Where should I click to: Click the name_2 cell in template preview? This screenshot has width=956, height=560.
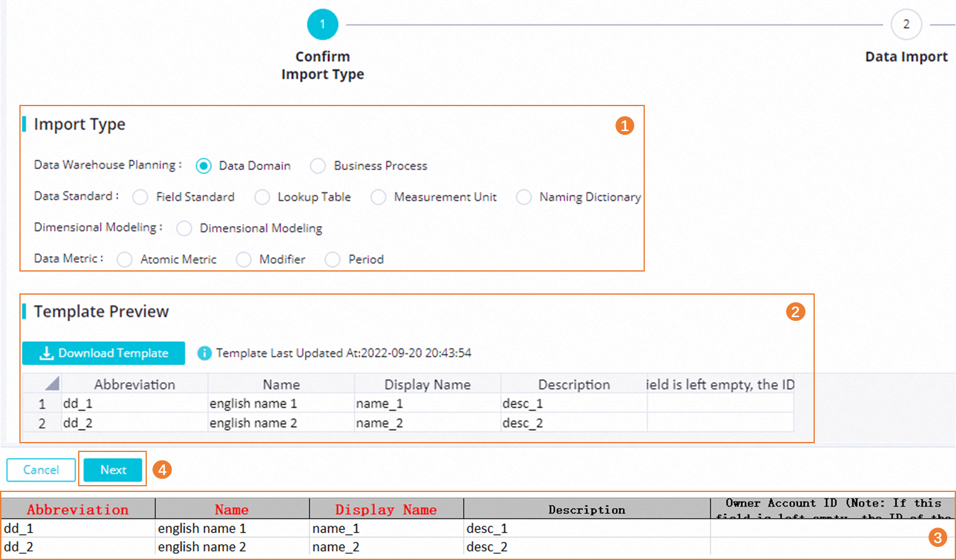tap(427, 423)
